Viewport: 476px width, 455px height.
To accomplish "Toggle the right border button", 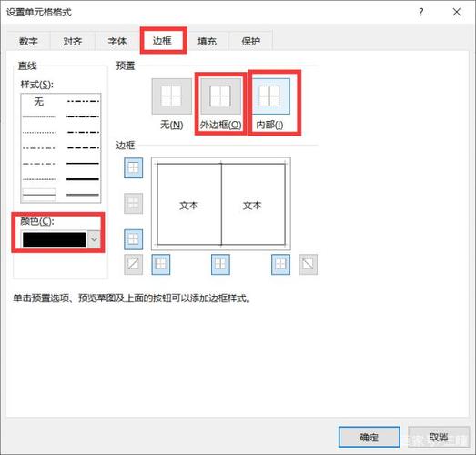I will coord(280,265).
